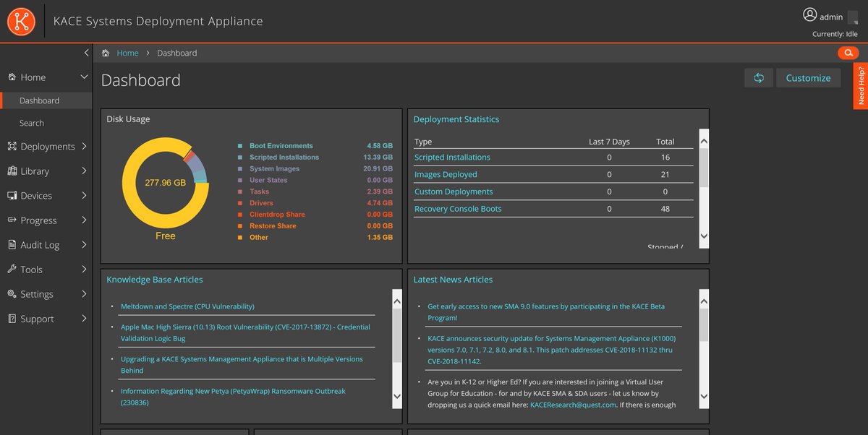
Task: Click the Clientdrop Share legend entry
Action: (x=315, y=215)
